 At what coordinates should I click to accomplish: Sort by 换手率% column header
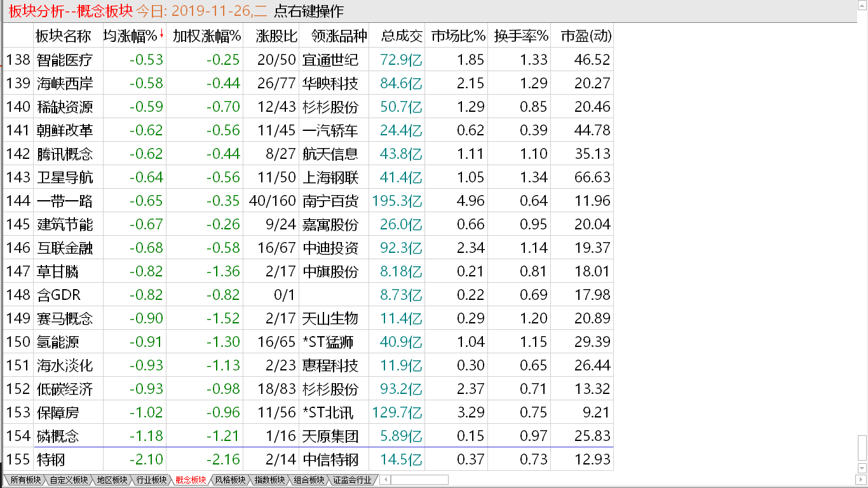[521, 36]
